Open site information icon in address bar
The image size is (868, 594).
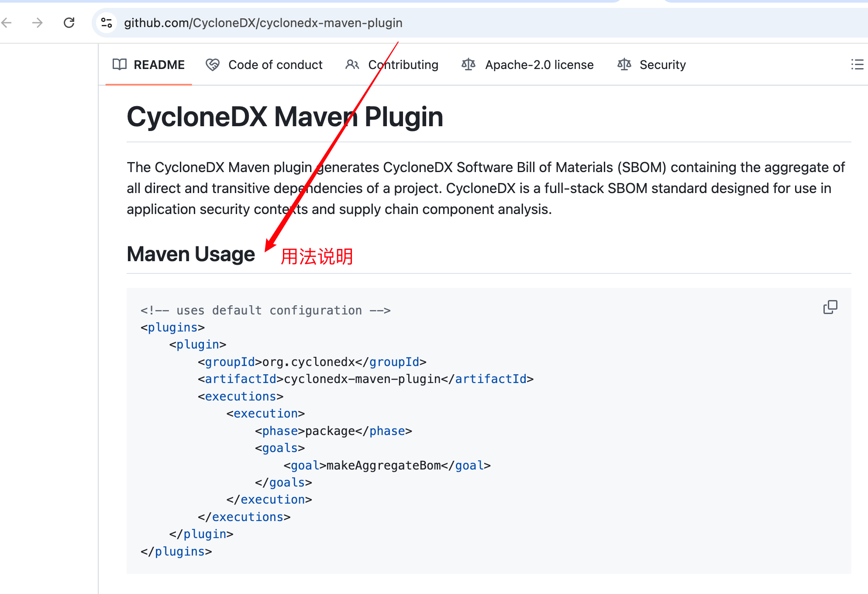pyautogui.click(x=106, y=23)
